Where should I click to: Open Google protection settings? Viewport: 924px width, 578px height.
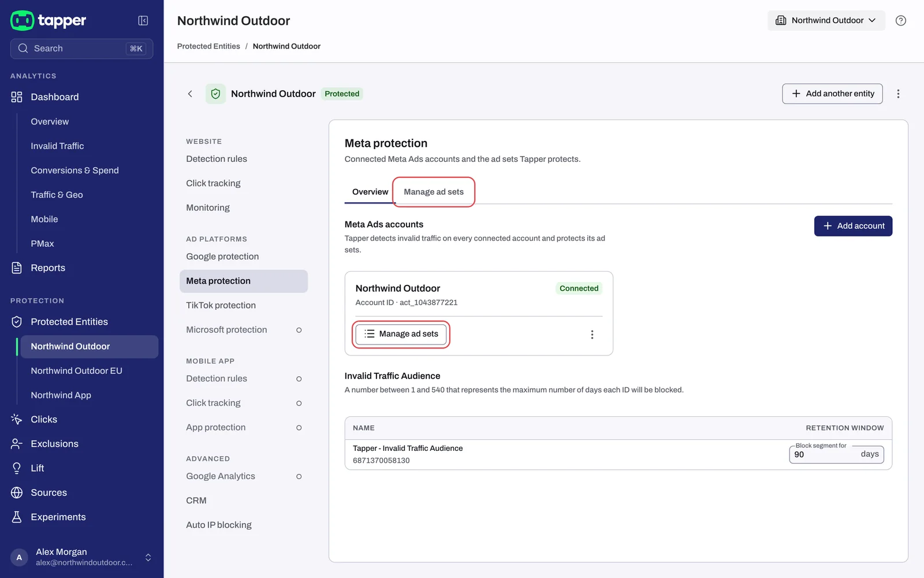click(222, 257)
